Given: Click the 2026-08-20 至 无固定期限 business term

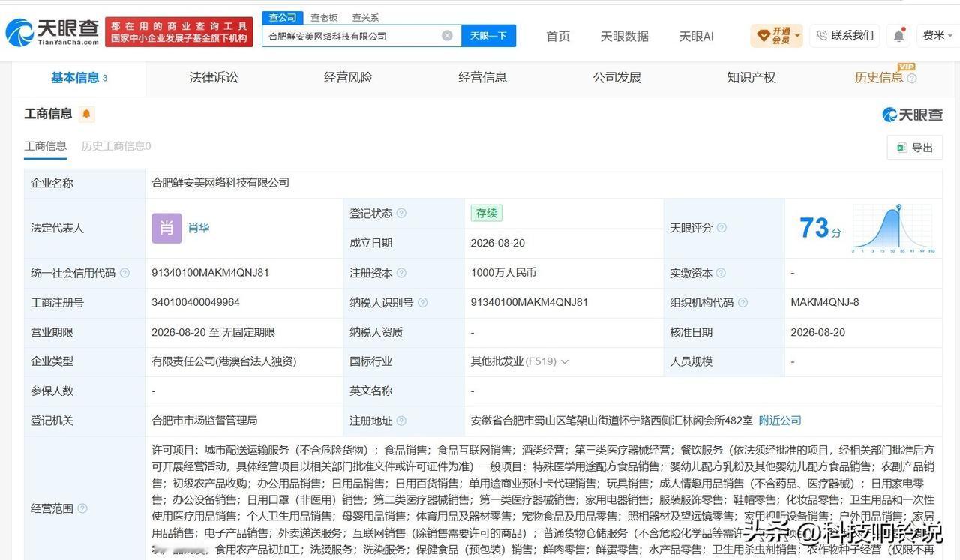Looking at the screenshot, I should pos(214,333).
